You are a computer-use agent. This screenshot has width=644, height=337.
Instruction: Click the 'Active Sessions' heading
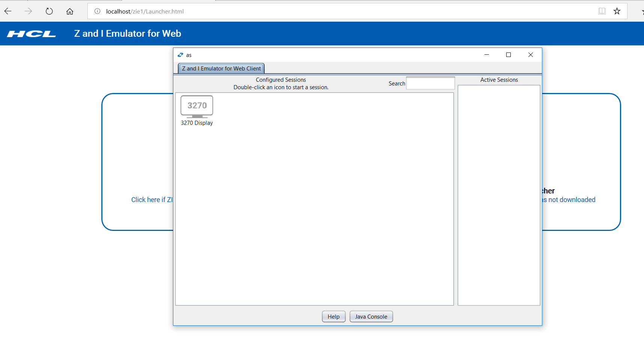(499, 80)
